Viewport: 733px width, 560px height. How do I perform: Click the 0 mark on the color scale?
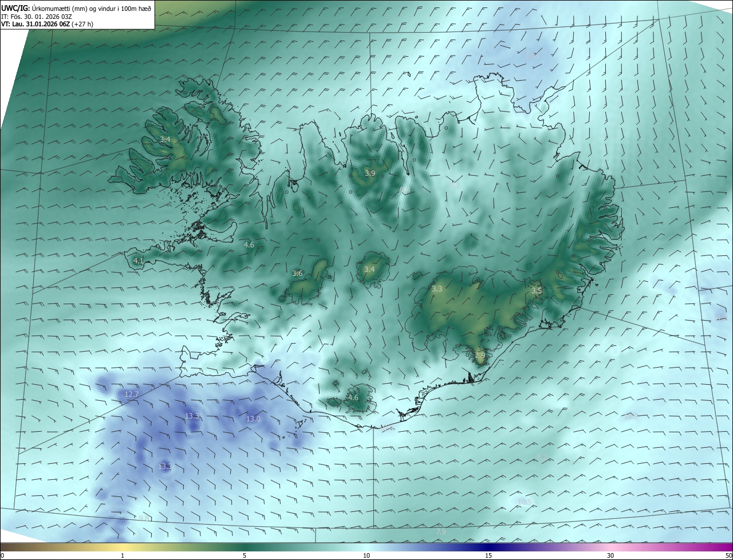point(2,555)
